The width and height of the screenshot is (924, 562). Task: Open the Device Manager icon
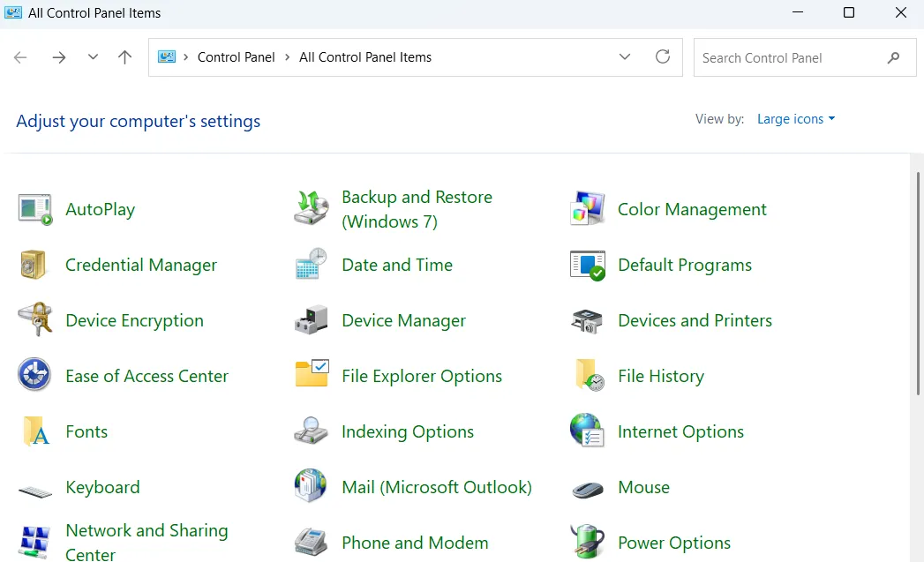pos(311,320)
